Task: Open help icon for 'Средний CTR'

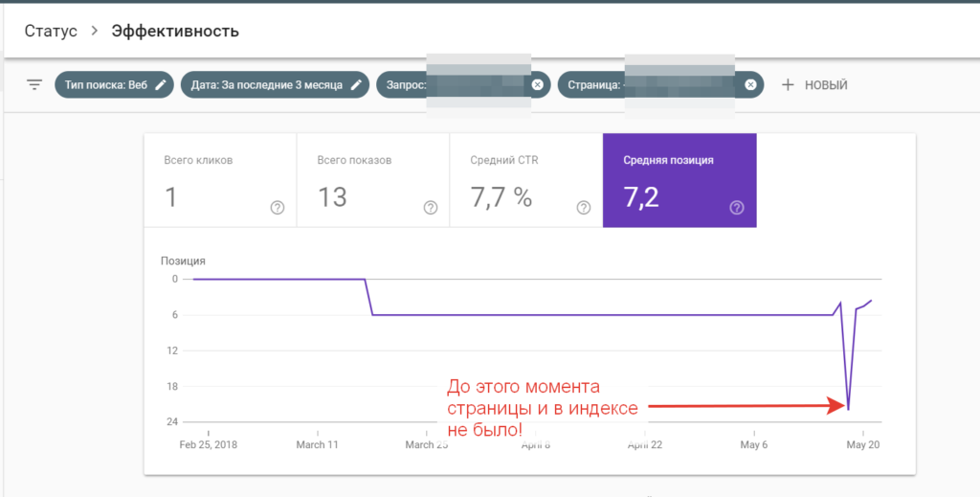Action: point(584,208)
